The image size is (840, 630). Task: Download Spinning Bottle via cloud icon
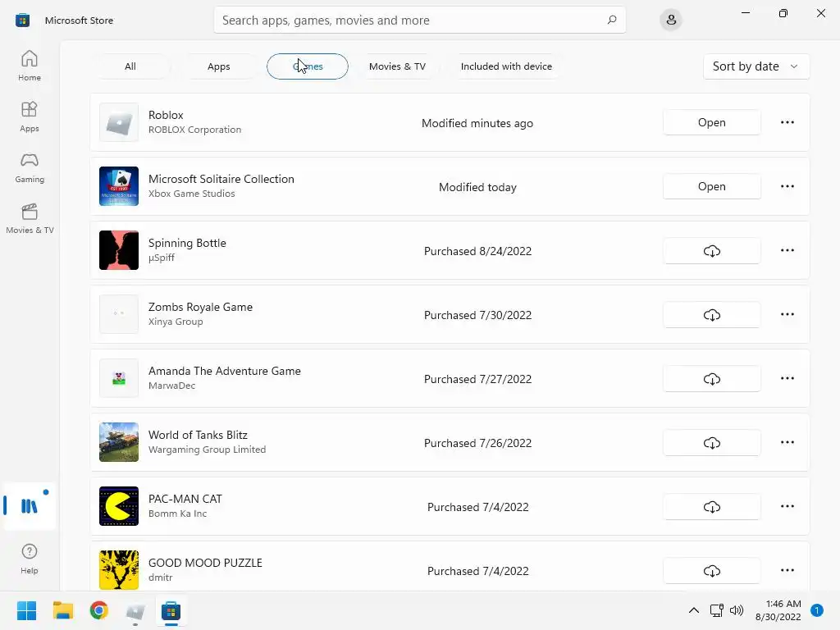(x=711, y=251)
